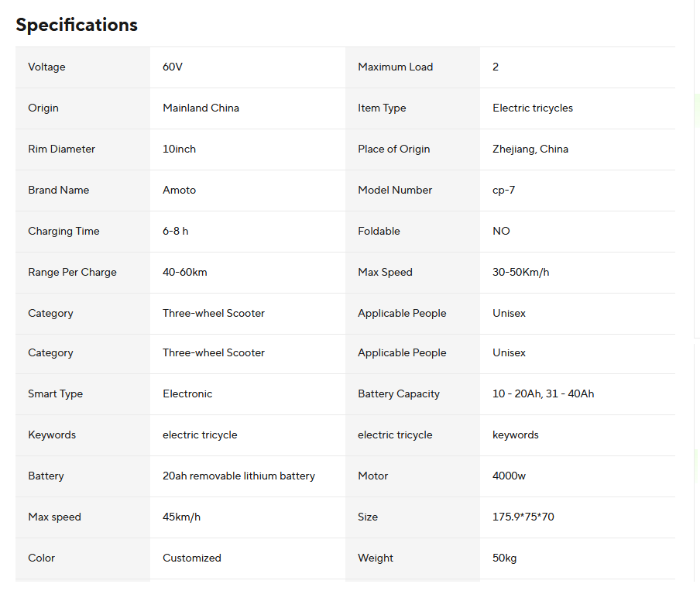Click the 30-50Km/h max speed value
700x591 pixels.
click(x=520, y=272)
